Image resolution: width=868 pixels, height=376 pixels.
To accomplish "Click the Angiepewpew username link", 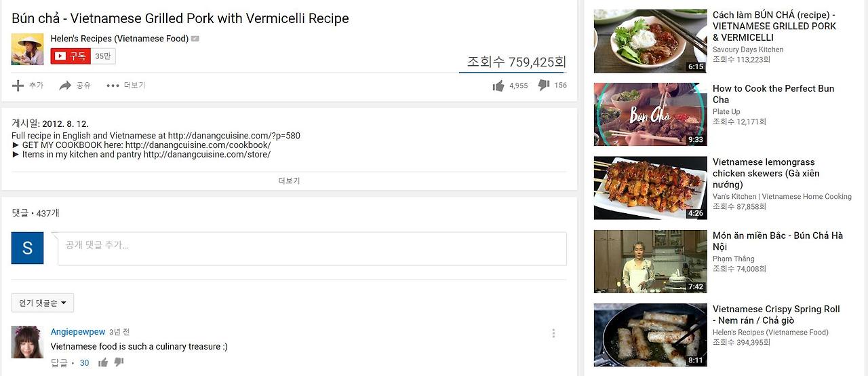I will (78, 332).
